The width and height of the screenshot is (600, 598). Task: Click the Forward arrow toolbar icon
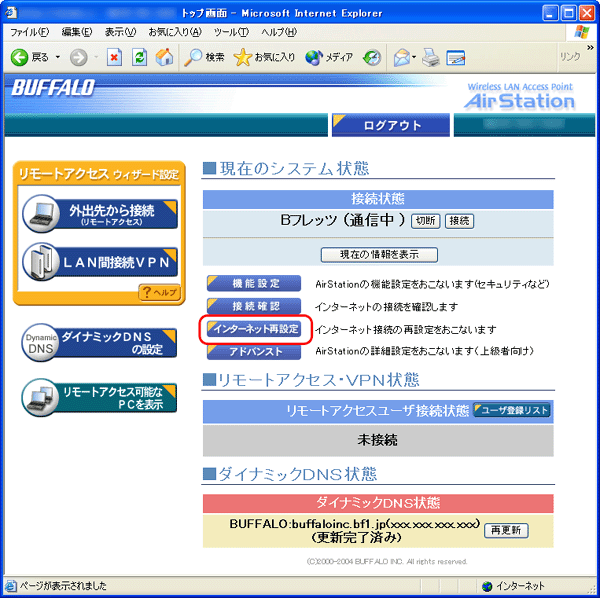tap(79, 58)
